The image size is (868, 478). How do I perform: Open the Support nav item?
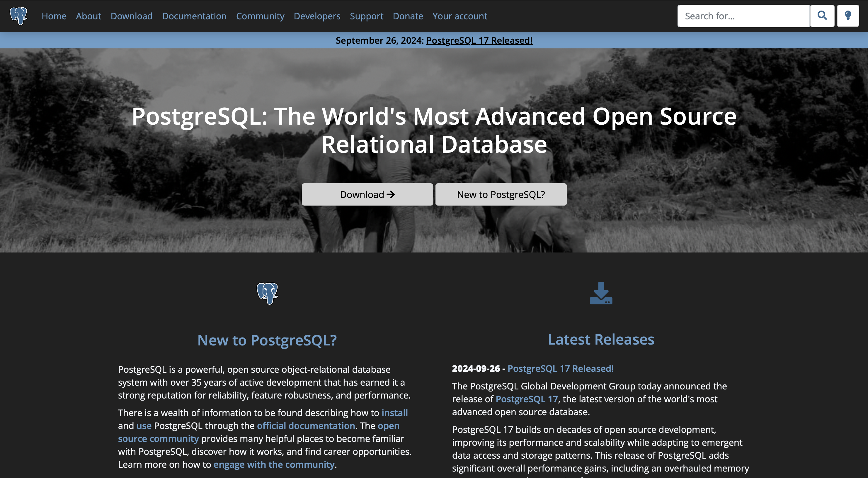pyautogui.click(x=367, y=16)
